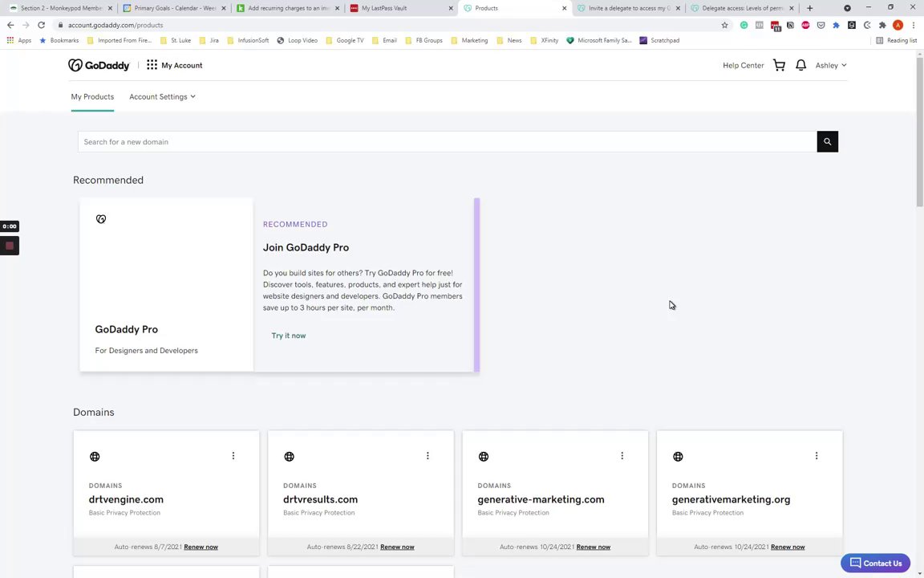The height and width of the screenshot is (578, 924).
Task: Open three-dot menu for generativemarketing.org
Action: pos(817,456)
